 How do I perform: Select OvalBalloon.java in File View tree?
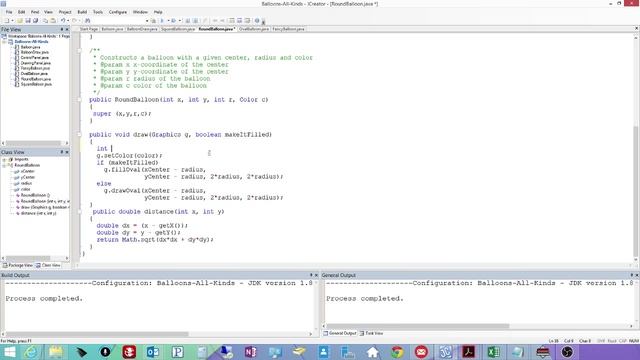34,73
